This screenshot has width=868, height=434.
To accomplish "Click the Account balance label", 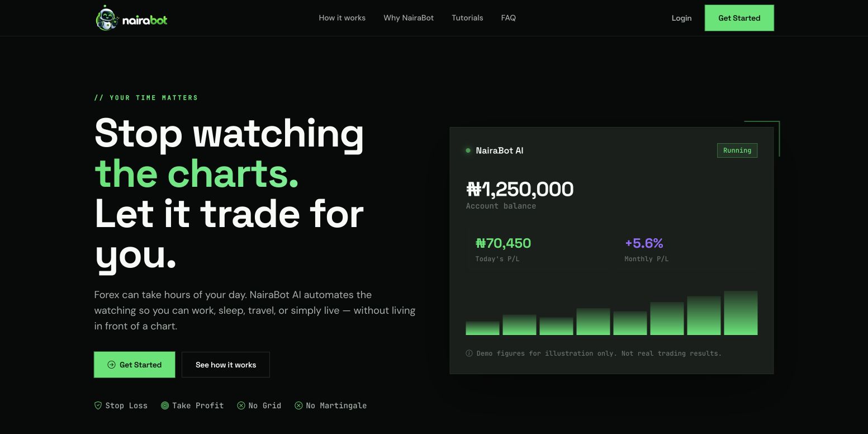I will (x=501, y=206).
